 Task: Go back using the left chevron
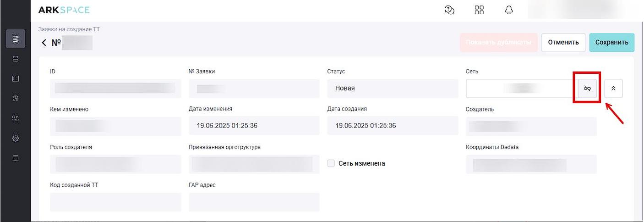[x=44, y=43]
